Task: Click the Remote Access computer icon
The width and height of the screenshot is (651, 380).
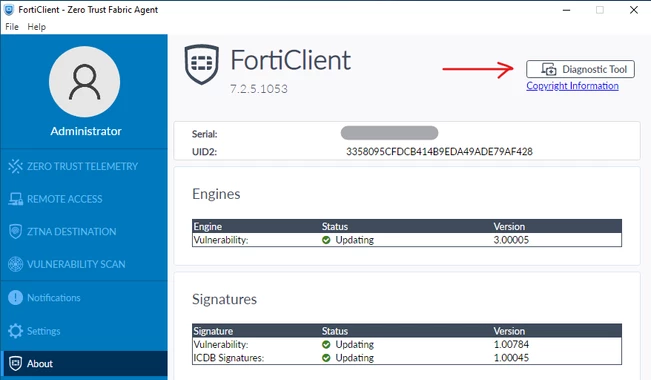Action: click(x=15, y=199)
